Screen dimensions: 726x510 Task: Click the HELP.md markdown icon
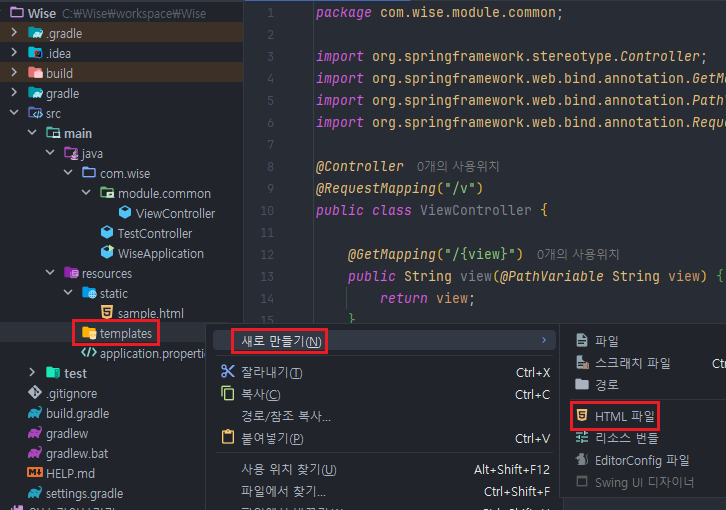click(35, 472)
